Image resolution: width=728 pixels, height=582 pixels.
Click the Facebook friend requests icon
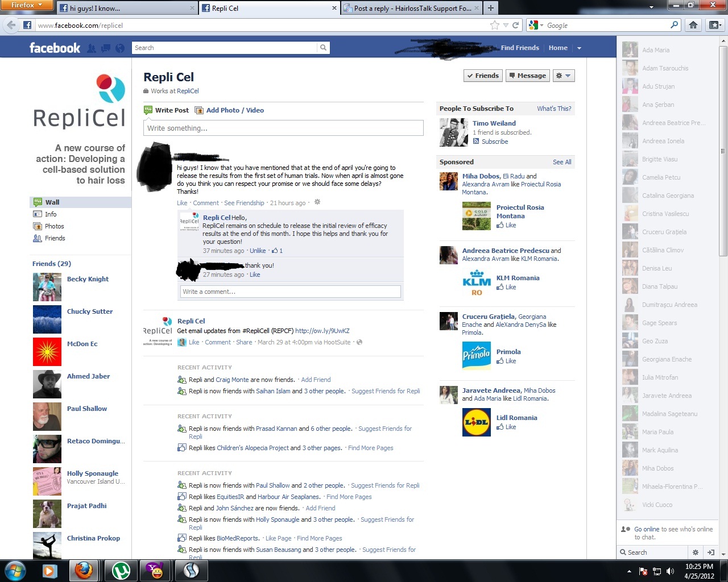92,48
